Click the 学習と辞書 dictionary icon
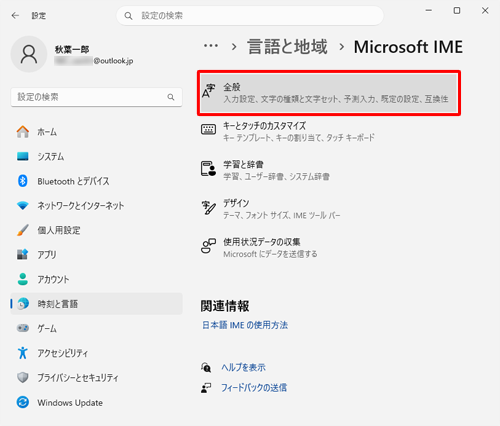Screen dimensions: 500x426 209,168
